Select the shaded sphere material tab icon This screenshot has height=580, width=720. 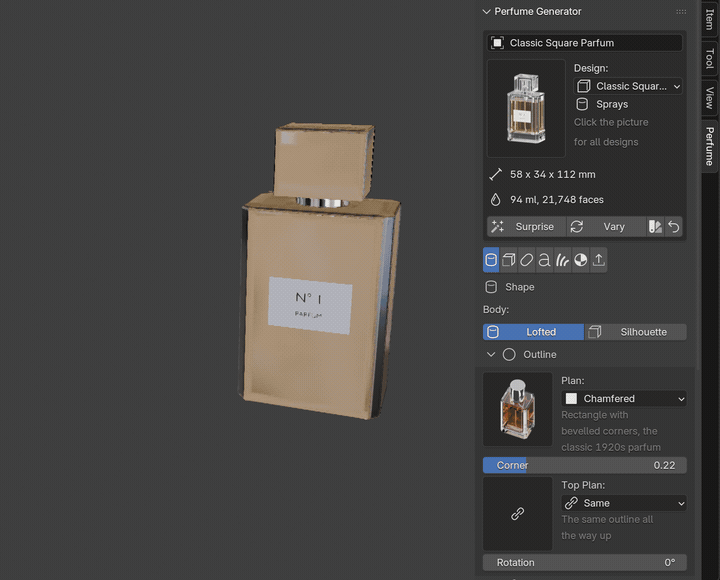click(581, 260)
